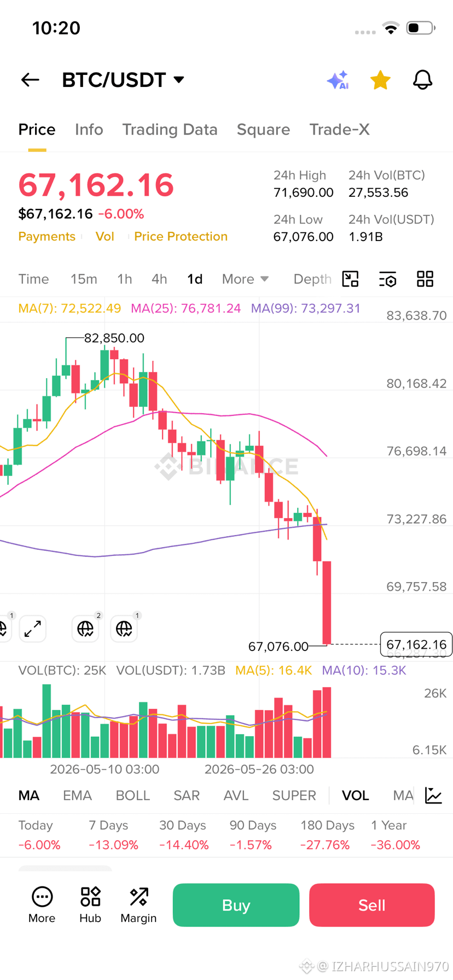This screenshot has height=980, width=453.
Task: Expand the BTC/USDT pair dropdown arrow
Action: 179,80
